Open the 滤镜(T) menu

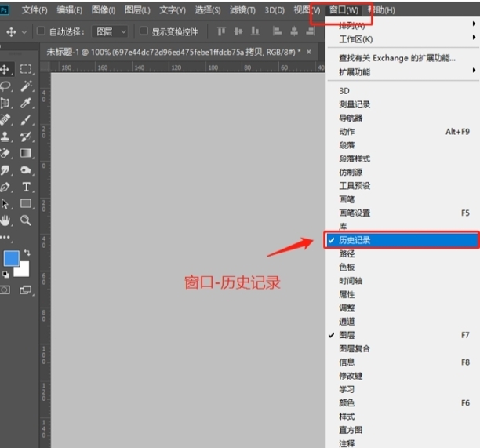242,10
